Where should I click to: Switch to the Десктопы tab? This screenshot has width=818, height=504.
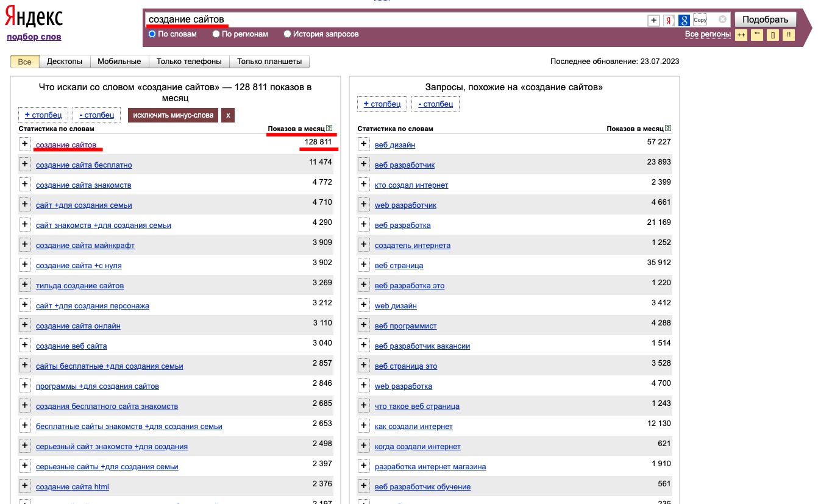coord(65,62)
